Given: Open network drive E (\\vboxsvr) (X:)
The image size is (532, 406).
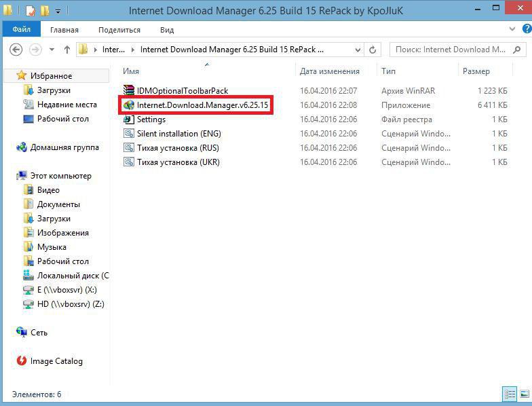Looking at the screenshot, I should [x=66, y=290].
